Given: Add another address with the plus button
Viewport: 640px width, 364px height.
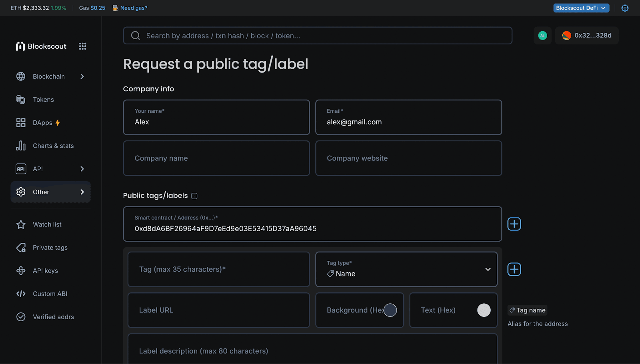Looking at the screenshot, I should (x=514, y=224).
